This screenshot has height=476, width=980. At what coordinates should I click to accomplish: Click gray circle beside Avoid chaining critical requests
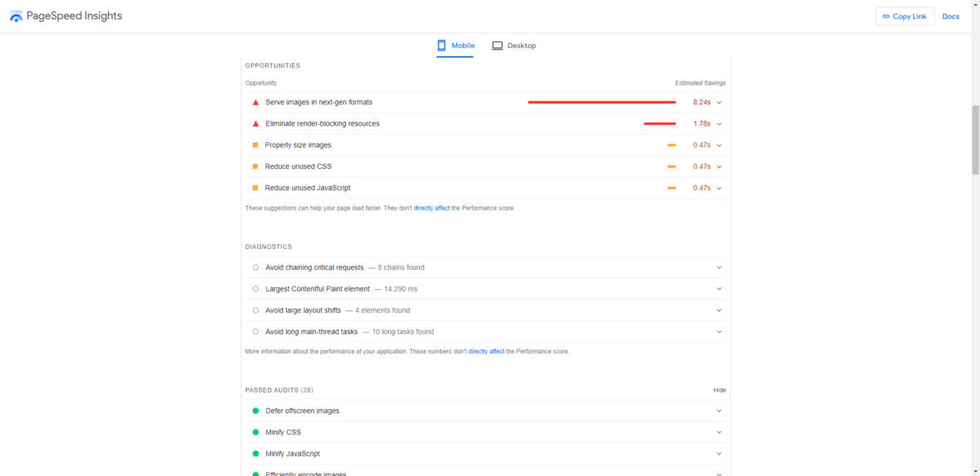256,267
